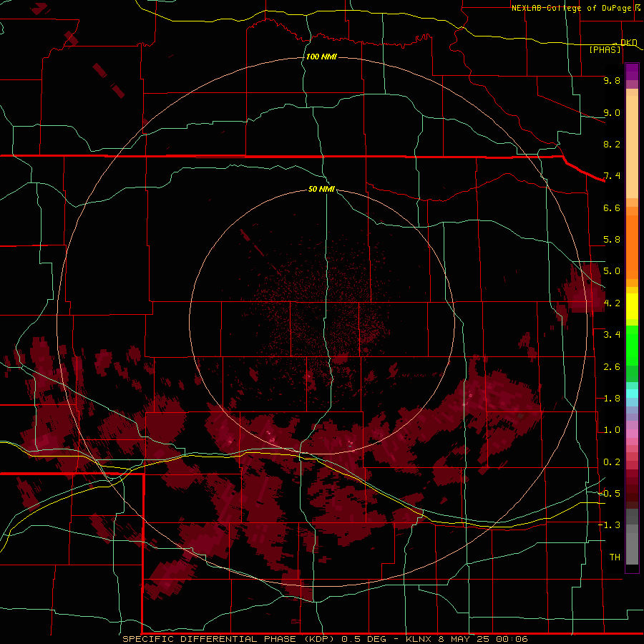Pick the yellow band on the color bar

pyautogui.click(x=632, y=306)
